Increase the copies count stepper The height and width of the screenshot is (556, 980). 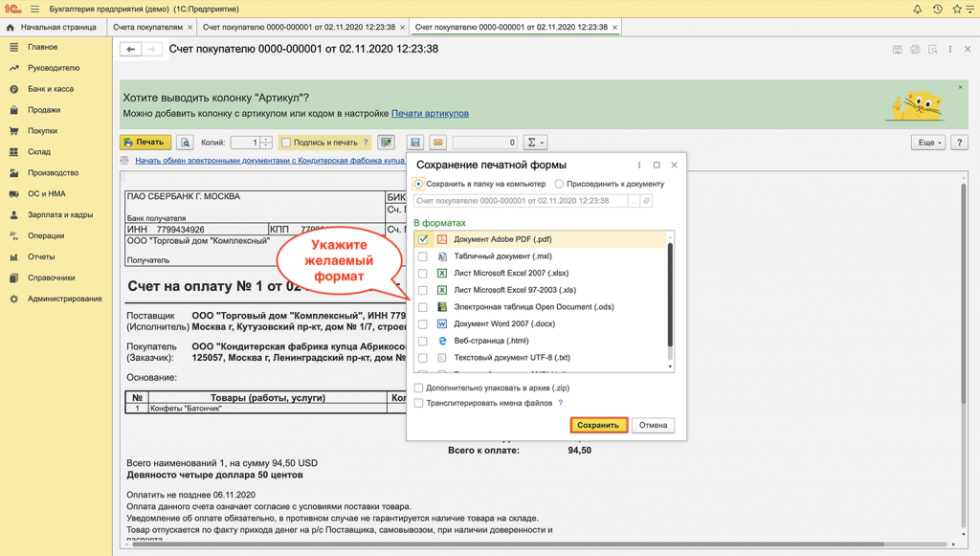pos(266,140)
